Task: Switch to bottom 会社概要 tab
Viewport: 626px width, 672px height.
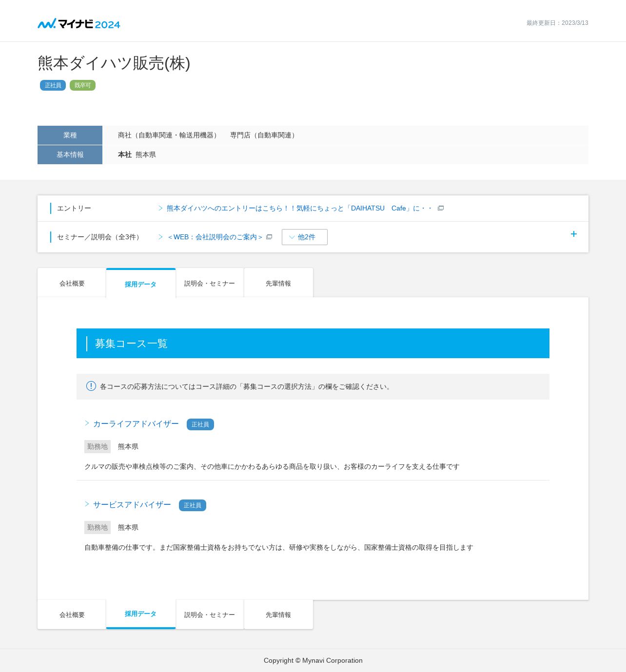Action: pyautogui.click(x=72, y=614)
